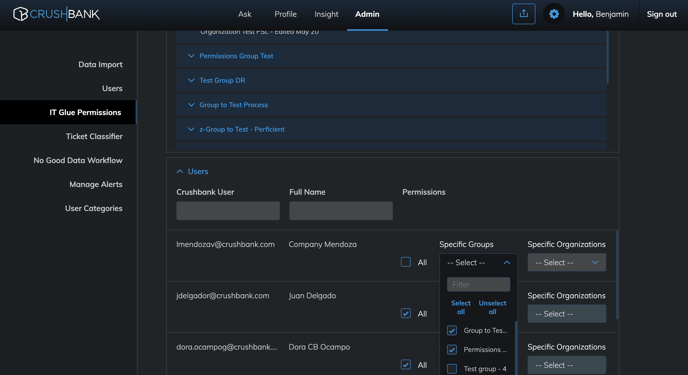The image size is (688, 375).
Task: Click the Company Mendoza name
Action: point(322,244)
